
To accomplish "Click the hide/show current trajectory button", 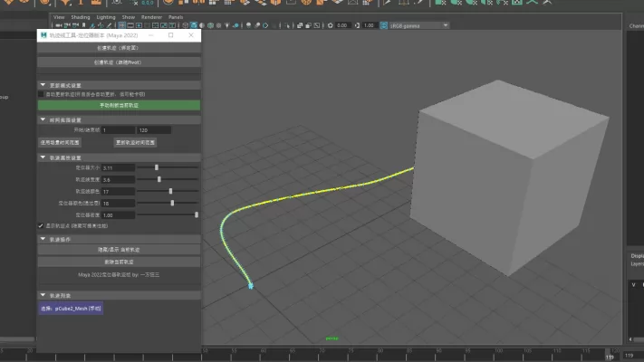I will pos(119,249).
